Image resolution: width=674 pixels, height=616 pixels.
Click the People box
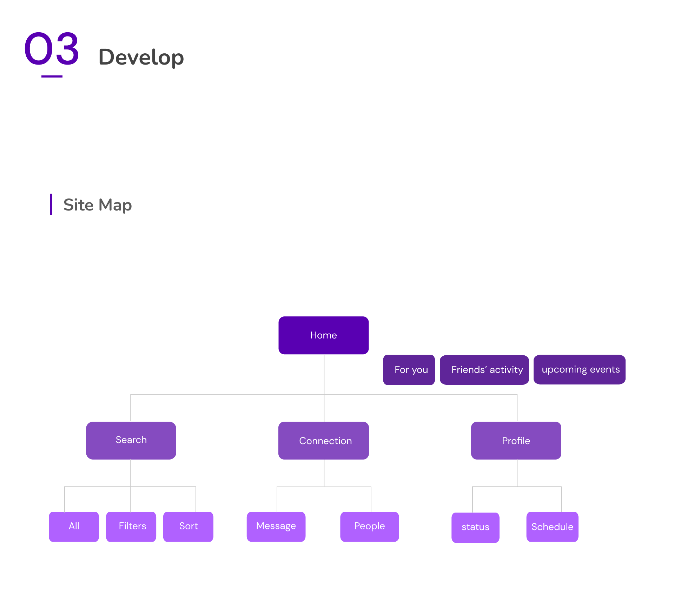pyautogui.click(x=369, y=527)
